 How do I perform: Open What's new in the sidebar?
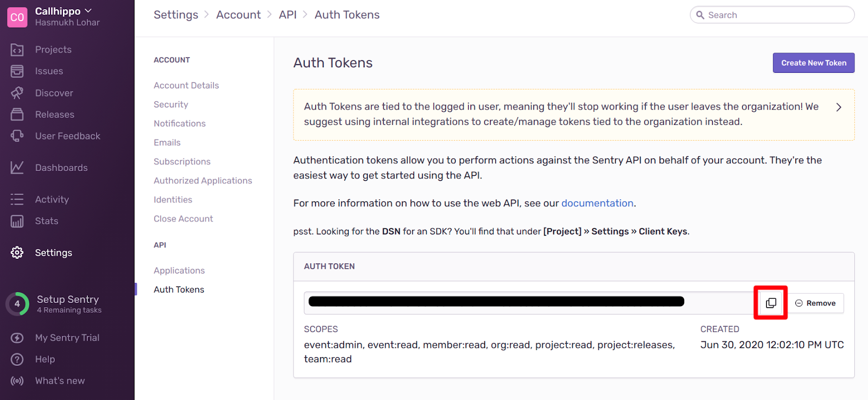(x=60, y=380)
